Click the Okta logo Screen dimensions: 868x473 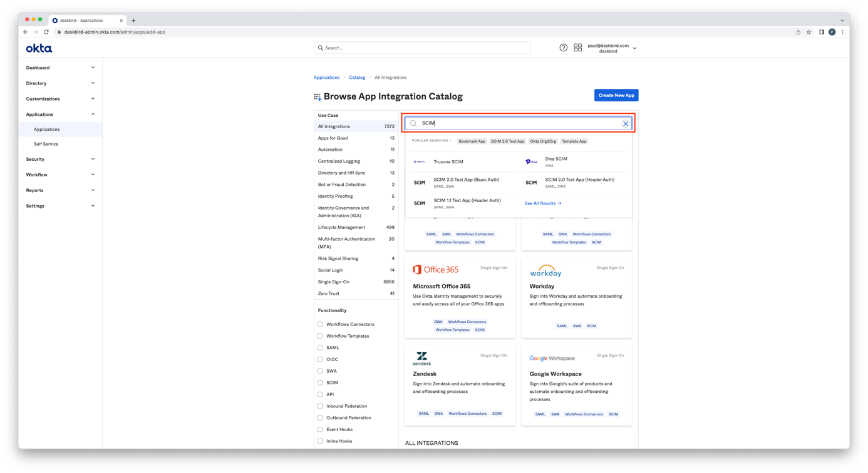(x=39, y=48)
